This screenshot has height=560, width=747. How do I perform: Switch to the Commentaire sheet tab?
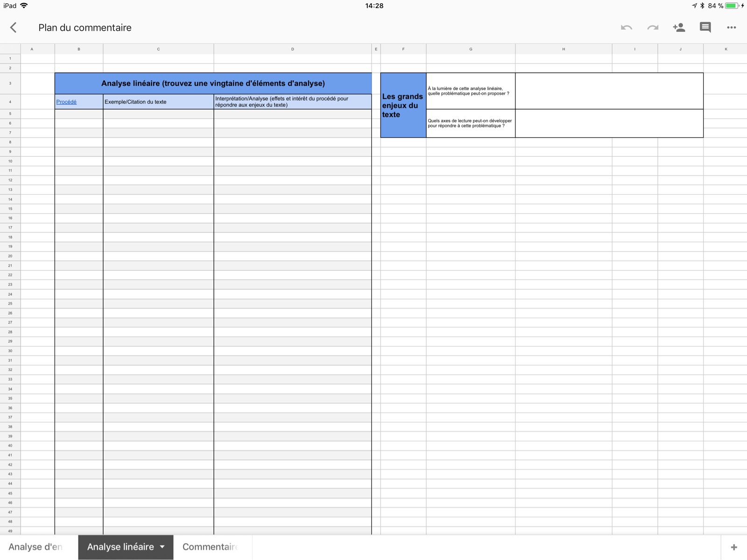[x=210, y=547]
